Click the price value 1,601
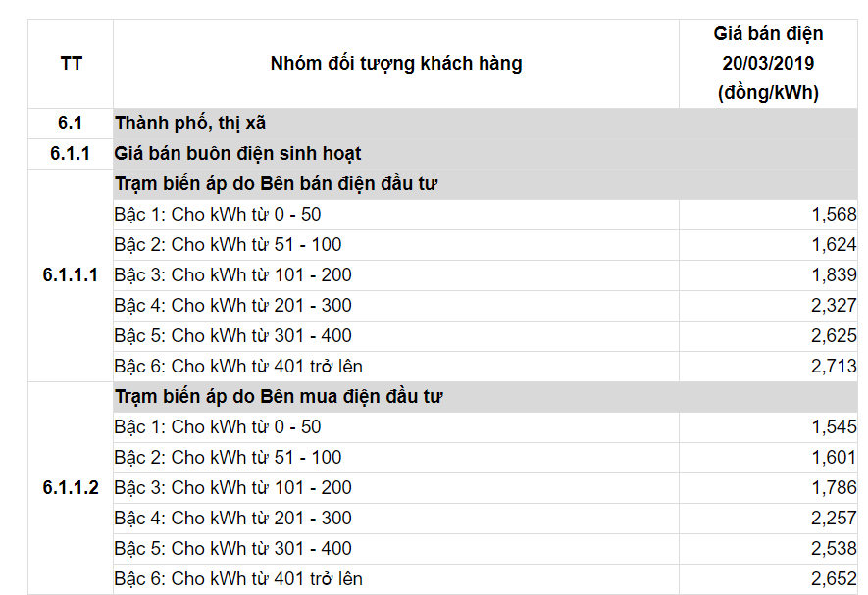Image resolution: width=868 pixels, height=595 pixels. (x=834, y=457)
